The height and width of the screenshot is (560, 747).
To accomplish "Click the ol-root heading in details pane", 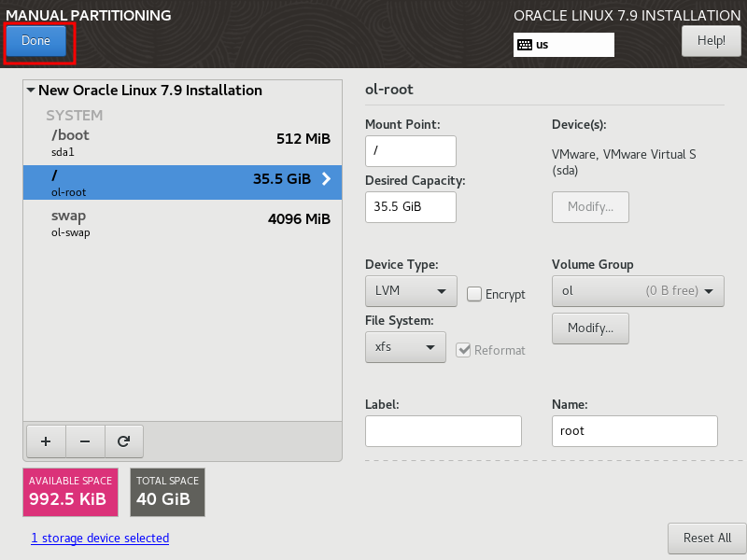I will (388, 90).
